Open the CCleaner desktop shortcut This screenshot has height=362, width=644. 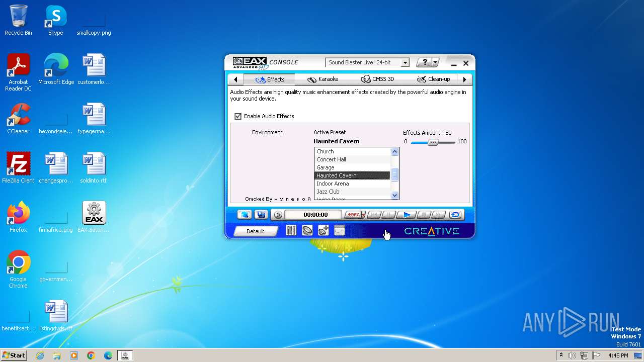(x=18, y=119)
